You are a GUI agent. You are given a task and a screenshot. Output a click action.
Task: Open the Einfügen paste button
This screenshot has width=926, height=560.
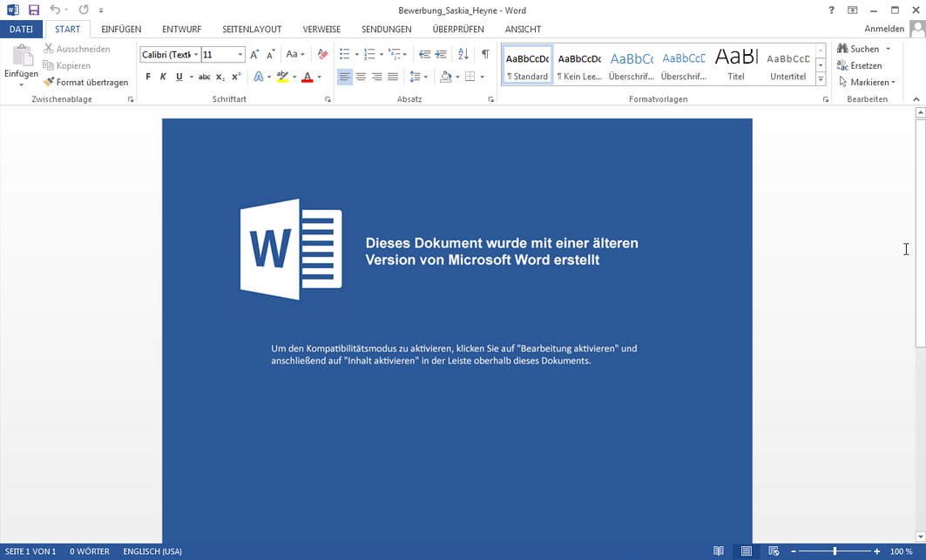[21, 66]
